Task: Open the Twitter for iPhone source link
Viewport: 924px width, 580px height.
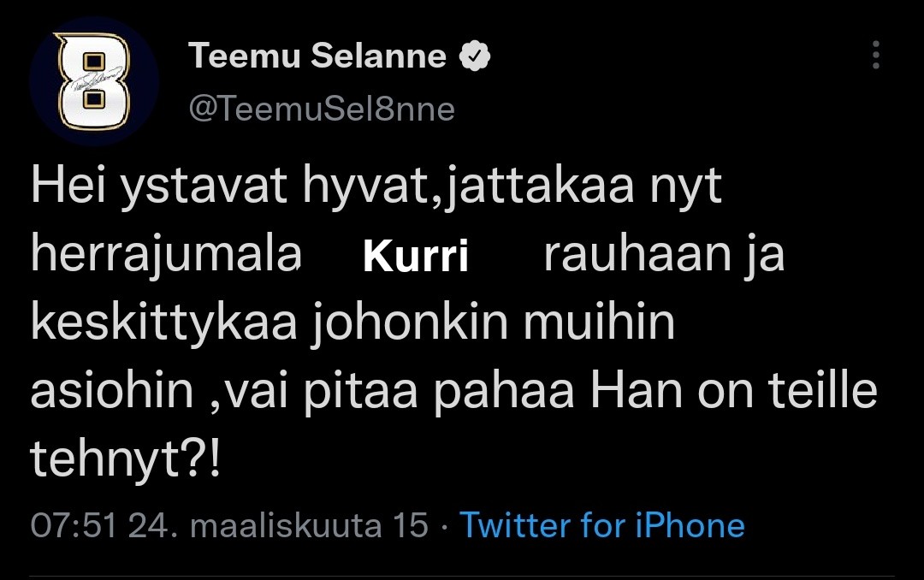Action: point(602,524)
